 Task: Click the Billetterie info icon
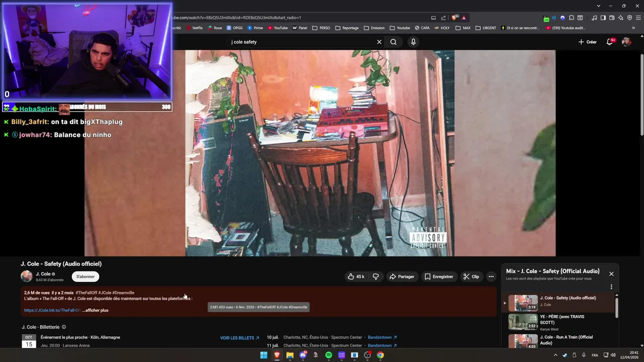click(x=64, y=327)
